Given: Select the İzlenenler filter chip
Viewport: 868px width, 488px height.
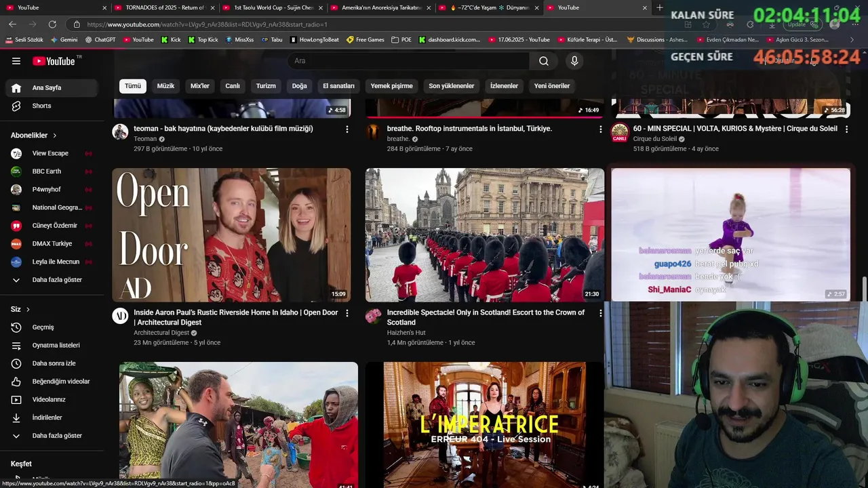Looking at the screenshot, I should coord(504,86).
